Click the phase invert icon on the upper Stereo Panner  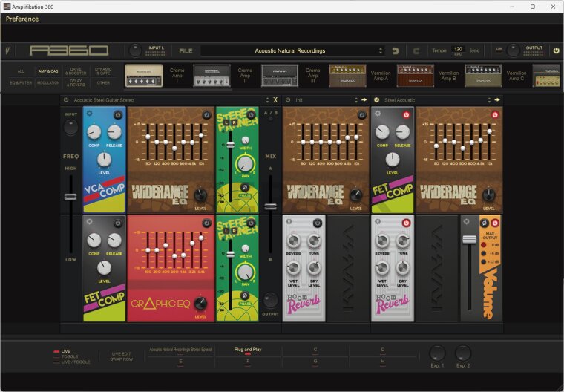[x=245, y=185]
